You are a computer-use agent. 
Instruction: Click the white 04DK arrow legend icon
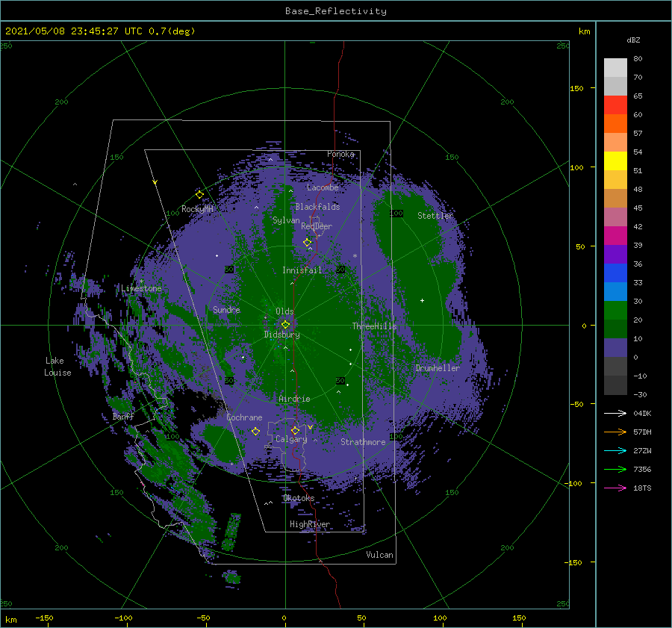pos(615,413)
